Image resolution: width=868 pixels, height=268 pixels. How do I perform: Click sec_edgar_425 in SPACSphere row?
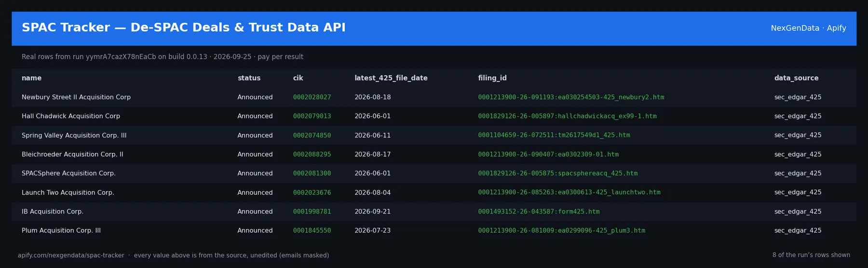pos(798,174)
